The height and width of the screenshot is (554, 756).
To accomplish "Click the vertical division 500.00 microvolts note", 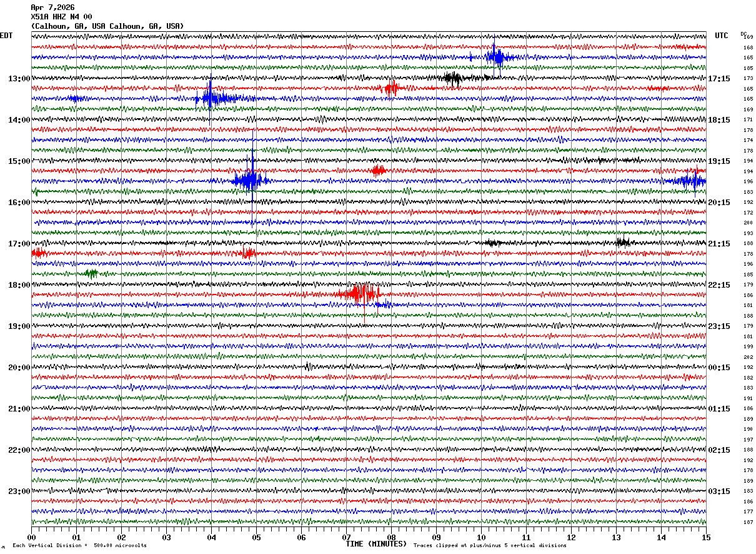I will (x=79, y=546).
